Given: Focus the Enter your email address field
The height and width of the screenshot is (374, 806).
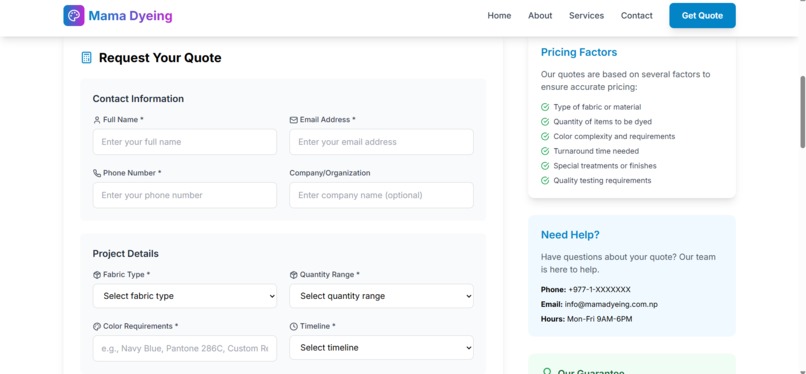Looking at the screenshot, I should click(x=381, y=142).
